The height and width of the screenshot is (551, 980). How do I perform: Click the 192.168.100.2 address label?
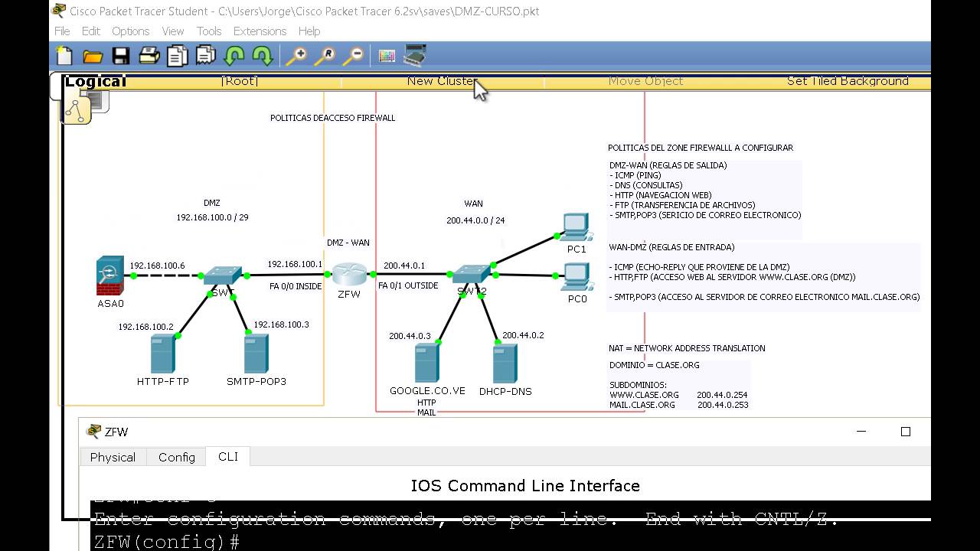tap(145, 327)
